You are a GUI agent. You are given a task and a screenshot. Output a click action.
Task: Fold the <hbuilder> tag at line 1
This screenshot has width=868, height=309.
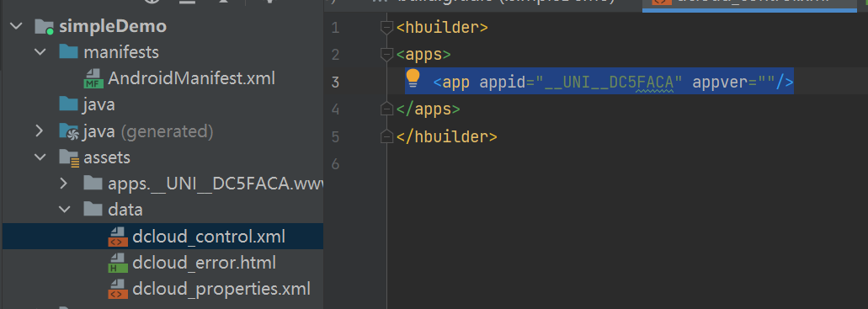[387, 27]
